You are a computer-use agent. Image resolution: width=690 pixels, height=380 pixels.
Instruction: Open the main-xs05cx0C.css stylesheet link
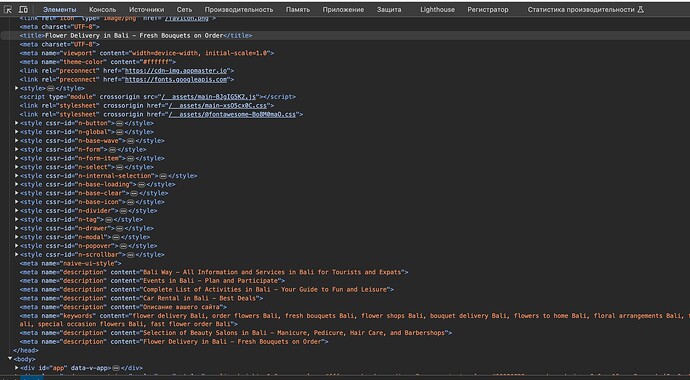click(218, 106)
